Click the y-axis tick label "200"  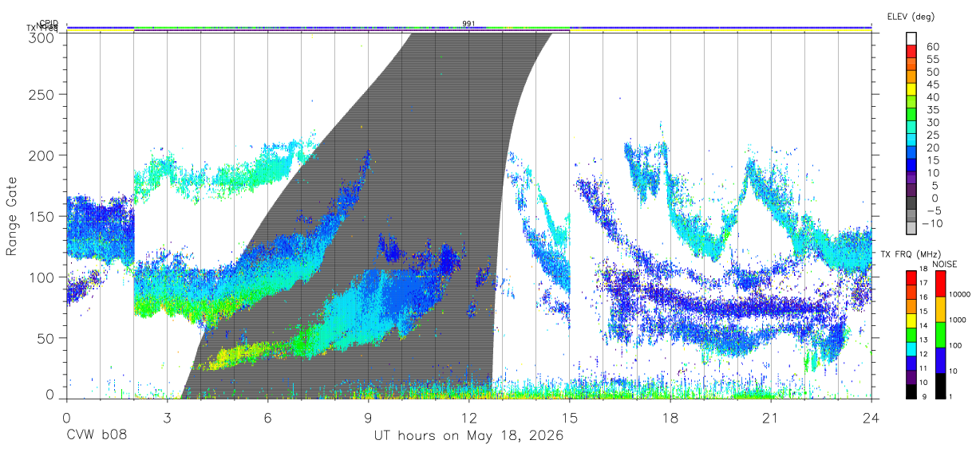point(41,155)
